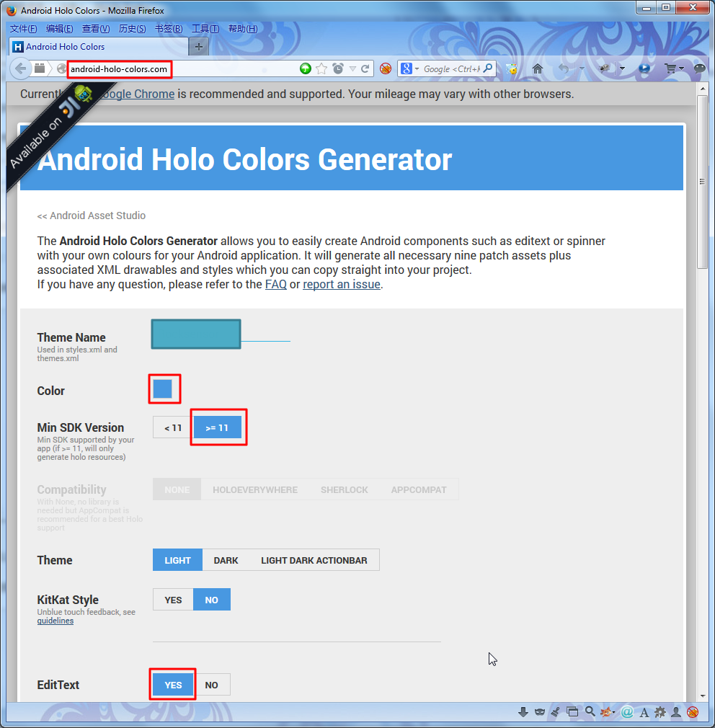Open the 书签(B) menu
715x728 pixels.
(x=169, y=29)
